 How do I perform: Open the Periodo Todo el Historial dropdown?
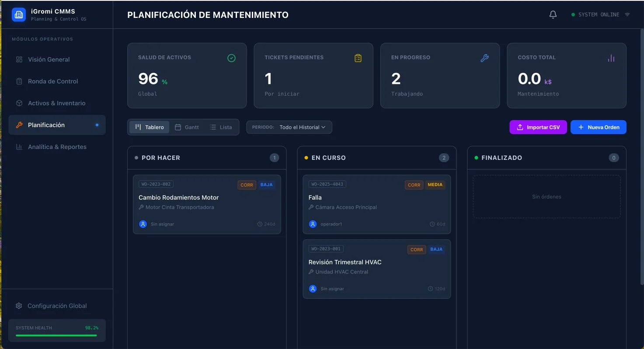point(289,127)
